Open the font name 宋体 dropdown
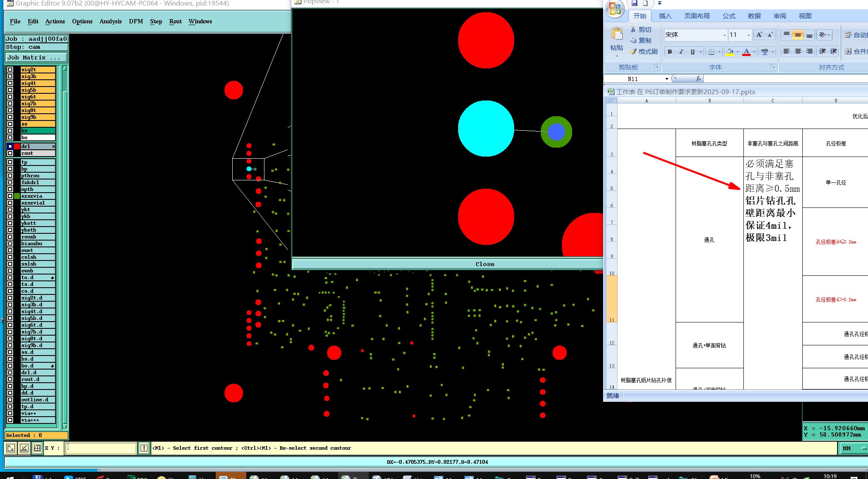This screenshot has height=479, width=868. point(724,35)
